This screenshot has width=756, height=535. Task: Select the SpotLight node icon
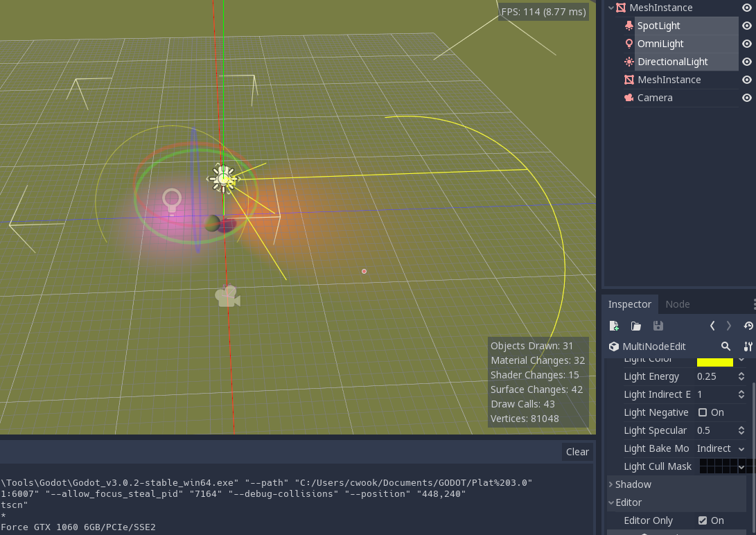(628, 25)
